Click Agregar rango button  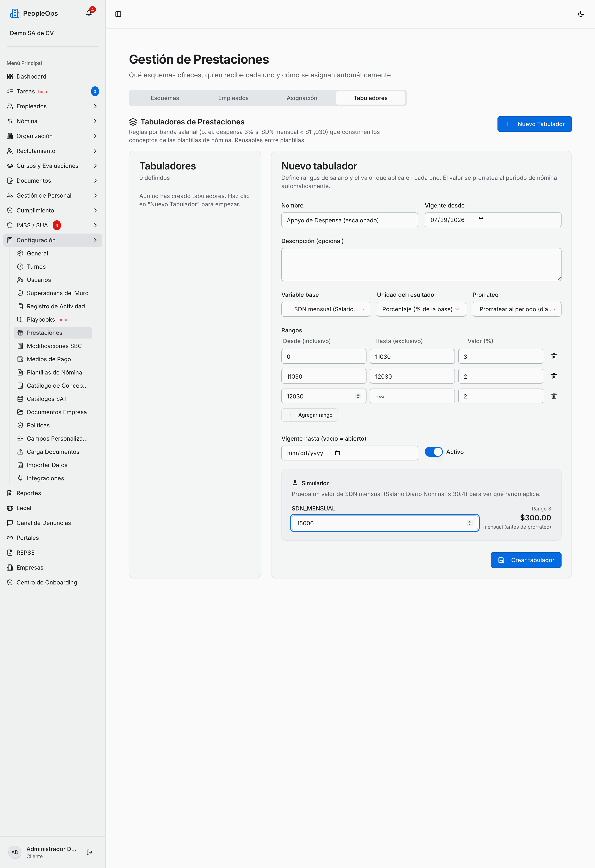(x=309, y=415)
